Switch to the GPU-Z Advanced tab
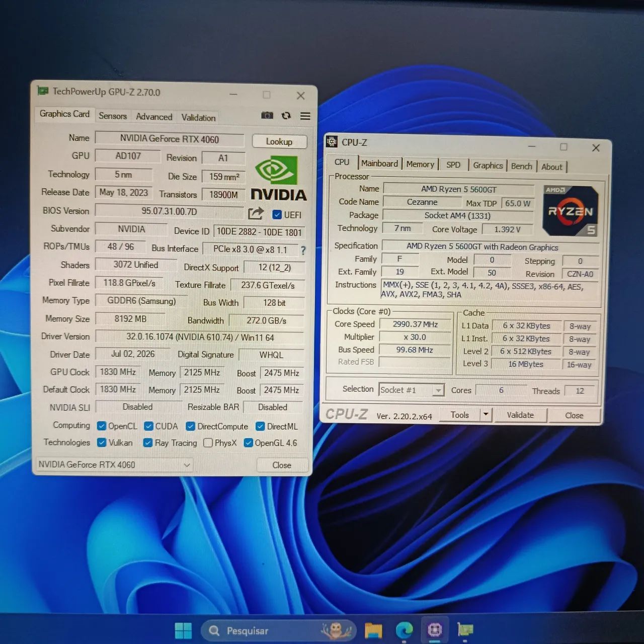Screen dimensions: 644x644 [154, 117]
